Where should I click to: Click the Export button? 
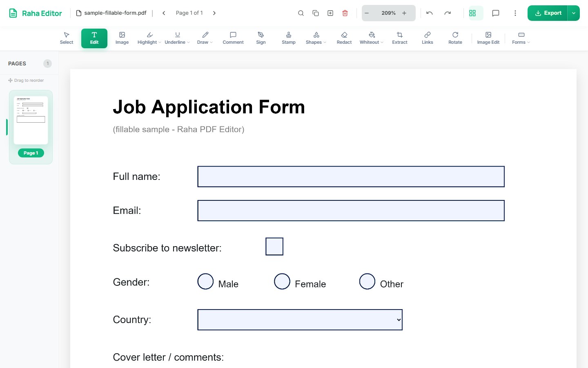point(548,13)
